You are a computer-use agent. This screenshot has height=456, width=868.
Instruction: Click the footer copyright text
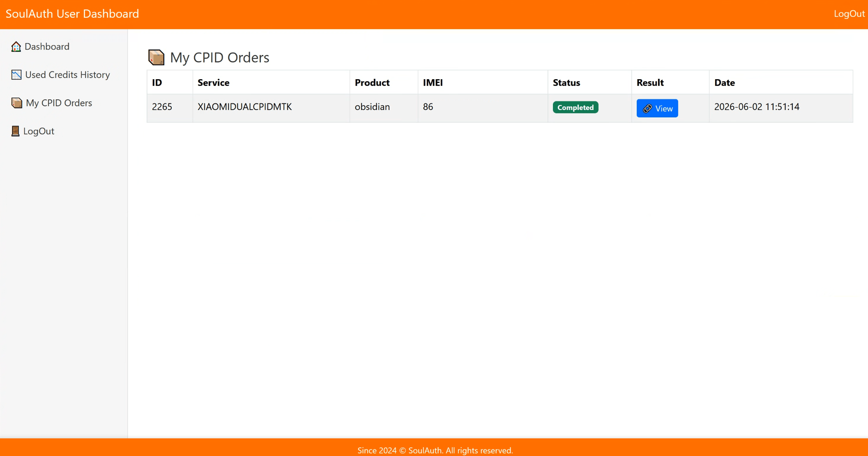[435, 450]
